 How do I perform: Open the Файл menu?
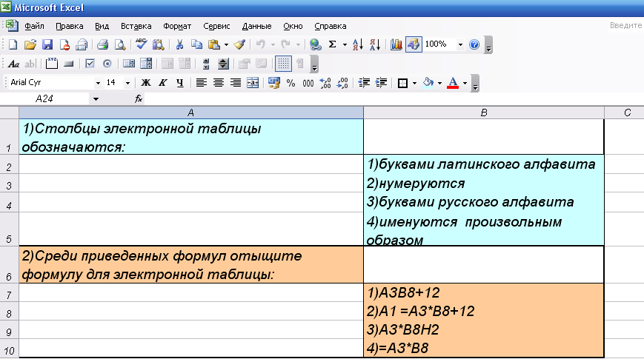point(34,26)
